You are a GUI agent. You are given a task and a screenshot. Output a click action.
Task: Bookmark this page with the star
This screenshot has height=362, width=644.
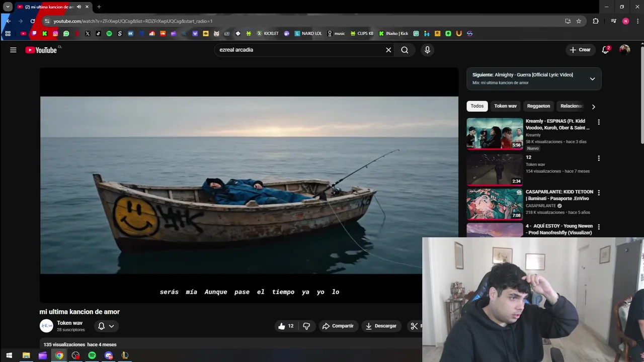click(x=579, y=21)
